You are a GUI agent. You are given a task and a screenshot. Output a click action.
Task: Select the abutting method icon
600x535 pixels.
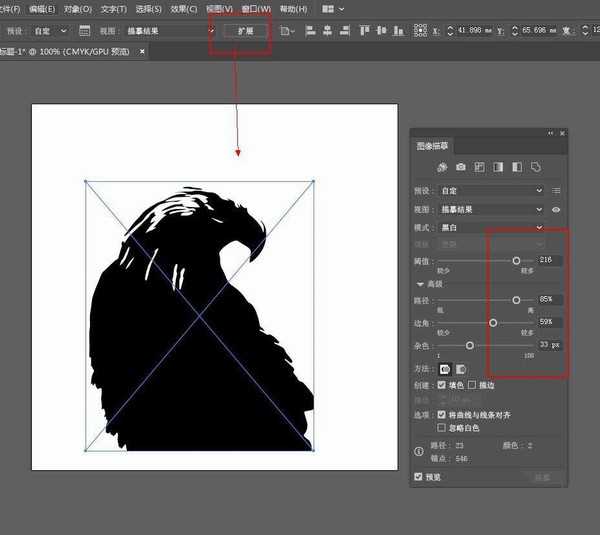[445, 369]
